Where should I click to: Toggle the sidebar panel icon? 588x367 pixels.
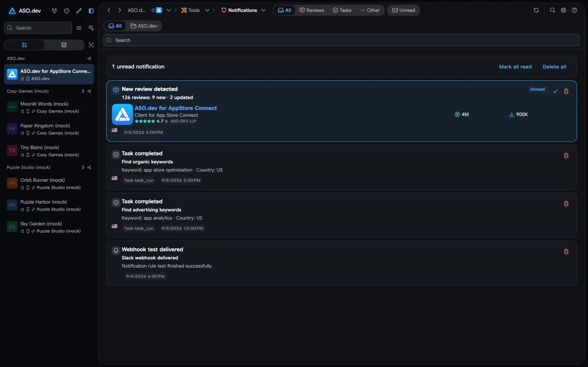[91, 11]
